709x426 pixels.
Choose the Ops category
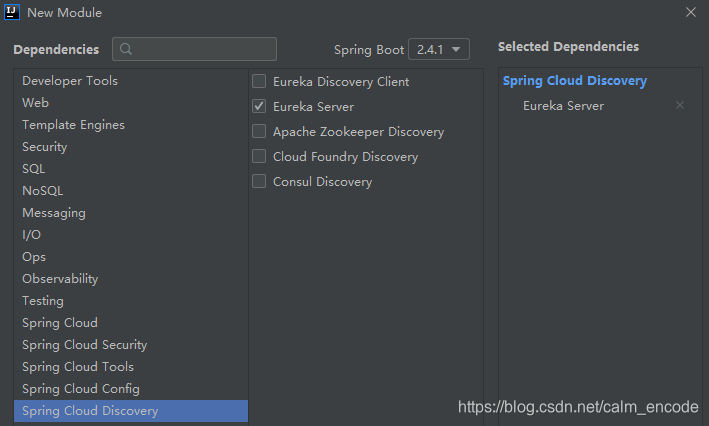[x=131, y=257]
